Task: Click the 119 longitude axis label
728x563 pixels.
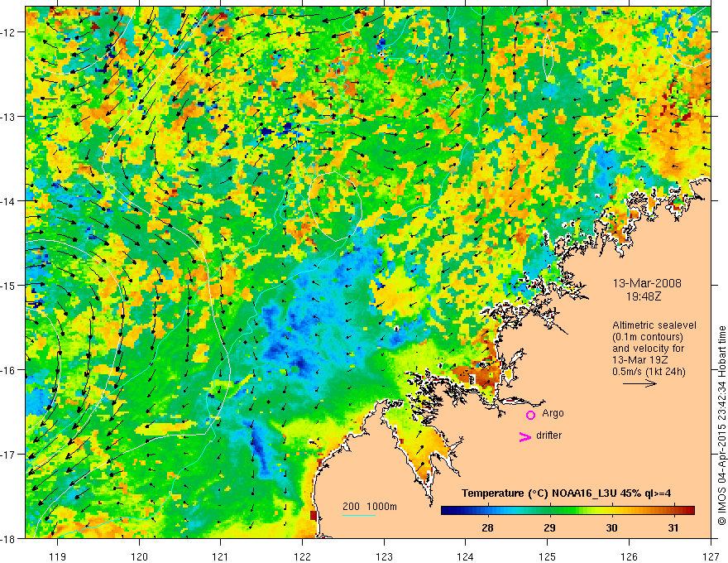Action: [58, 556]
